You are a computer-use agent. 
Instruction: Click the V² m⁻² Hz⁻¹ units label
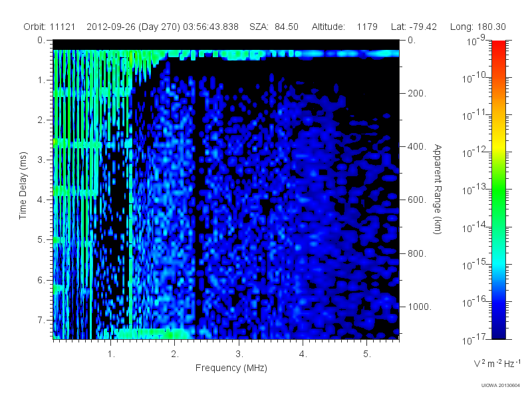pos(497,363)
